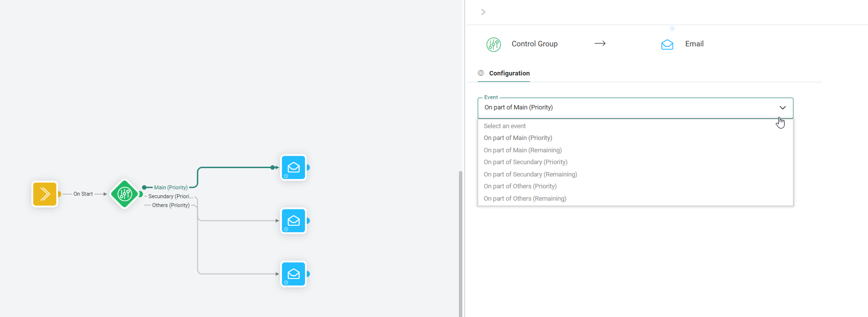Click the Email envelope icon in panel header
Viewport: 868px width, 317px height.
(667, 44)
